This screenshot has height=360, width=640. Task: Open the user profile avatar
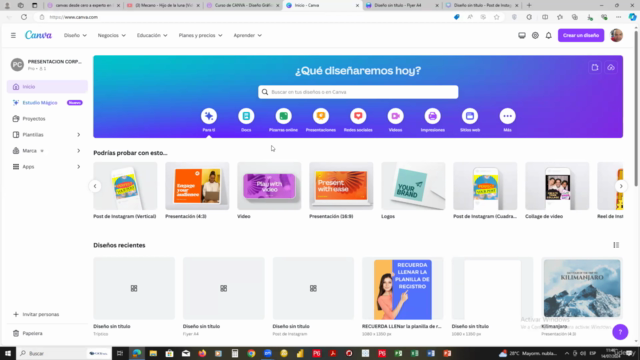coord(616,36)
